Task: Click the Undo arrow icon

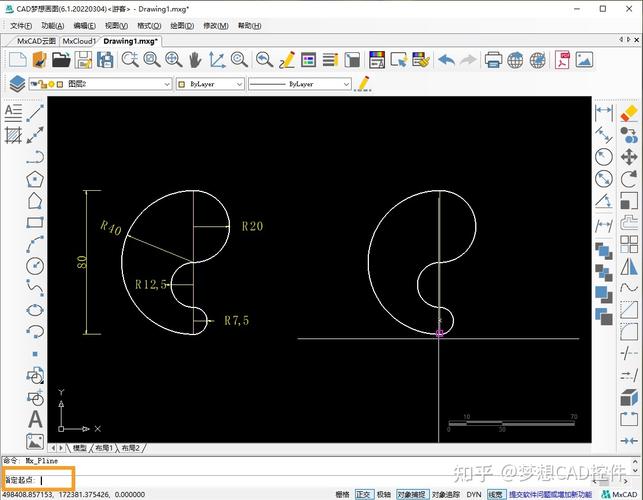Action: tap(446, 61)
